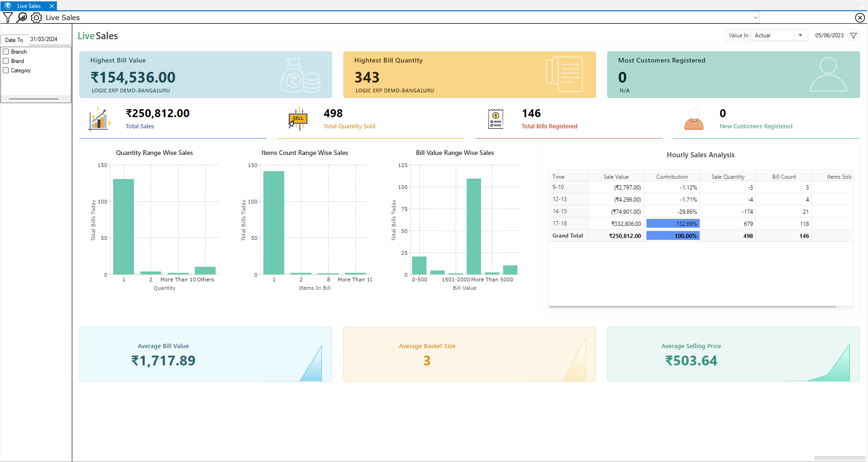Select the Live Sales tab
The height and width of the screenshot is (462, 868).
tap(29, 6)
